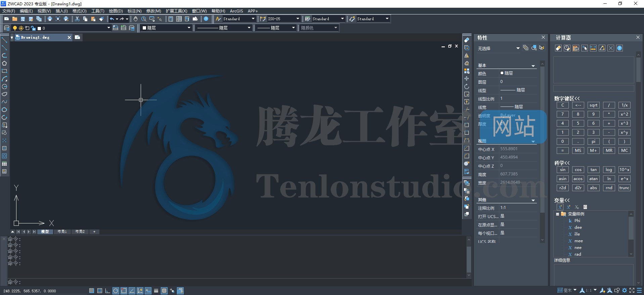Open a drawing file with the folder icon
Viewport: 644px width, 295px height.
14,19
